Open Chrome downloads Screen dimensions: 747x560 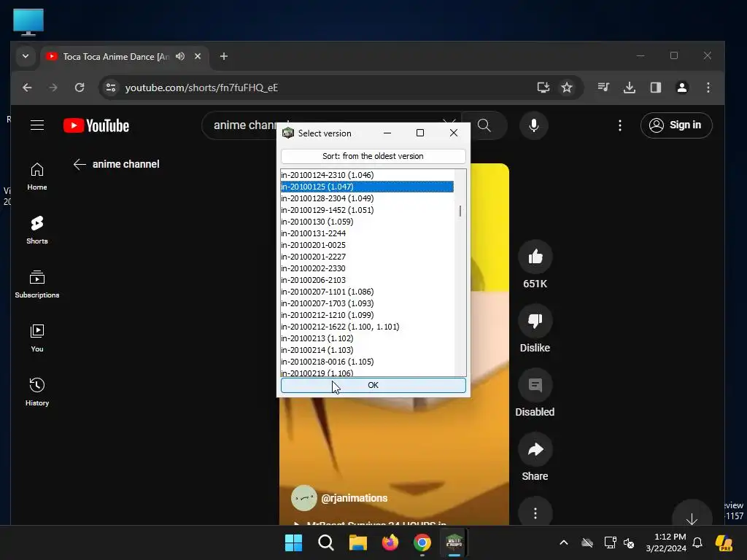tap(630, 87)
